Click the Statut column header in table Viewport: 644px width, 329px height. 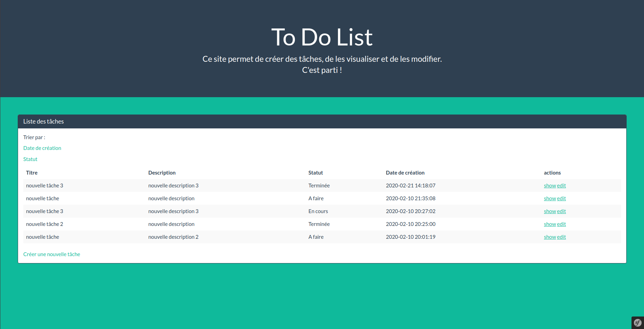click(x=315, y=173)
